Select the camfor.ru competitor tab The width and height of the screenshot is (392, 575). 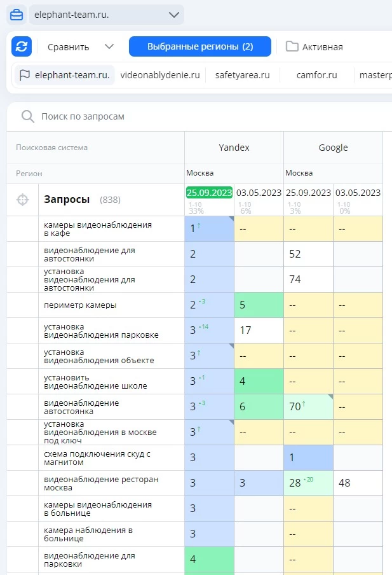pos(316,75)
